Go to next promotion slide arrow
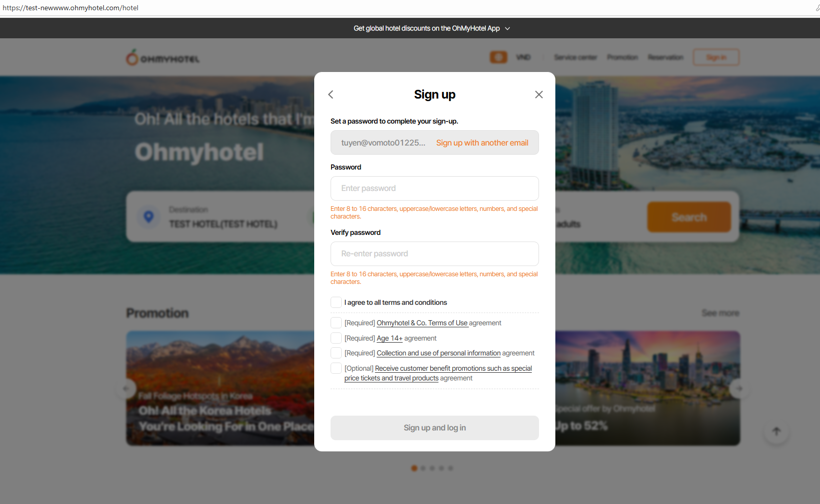Viewport: 820px width, 504px height. tap(739, 389)
